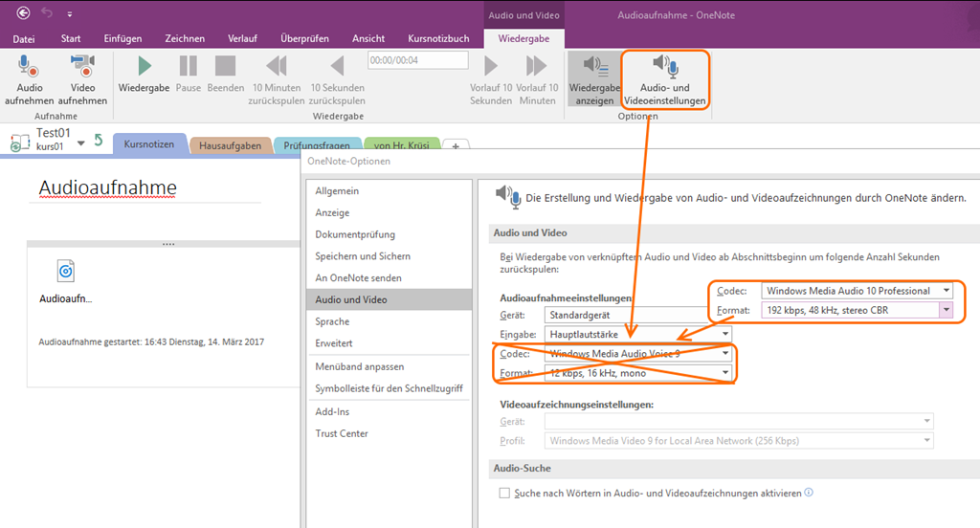Click the Audio aufnehmen record icon
This screenshot has width=980, height=528.
point(29,67)
